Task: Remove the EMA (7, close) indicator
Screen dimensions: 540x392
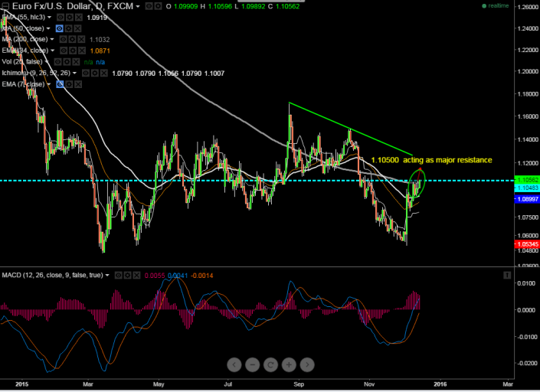Action: (78, 84)
